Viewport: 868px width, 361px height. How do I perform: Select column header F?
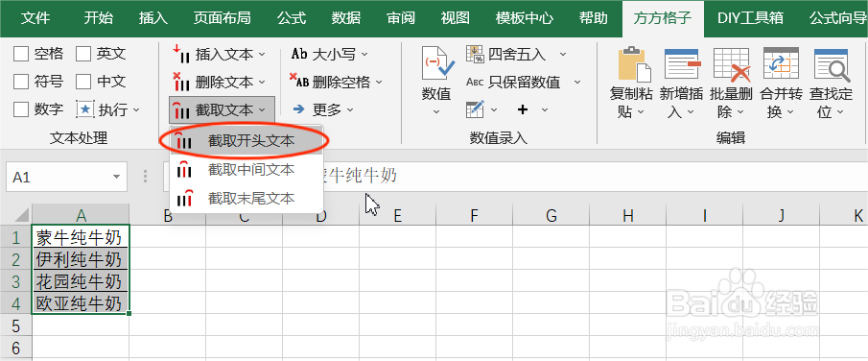[474, 215]
